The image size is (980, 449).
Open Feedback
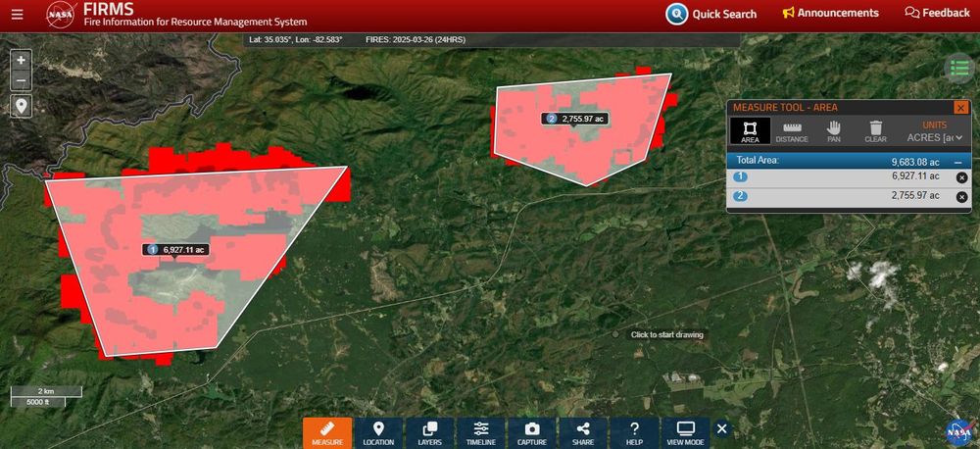pyautogui.click(x=937, y=13)
